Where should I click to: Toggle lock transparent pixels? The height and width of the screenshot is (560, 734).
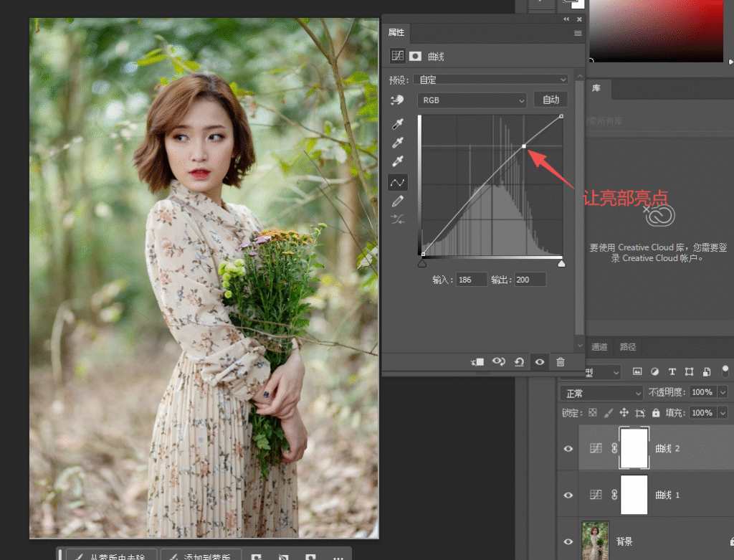(x=593, y=412)
